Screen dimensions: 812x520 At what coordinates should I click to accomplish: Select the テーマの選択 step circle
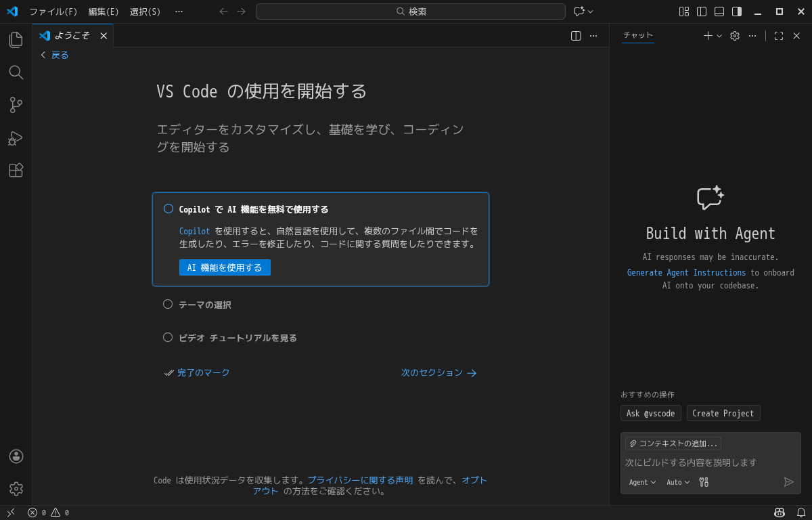(x=168, y=304)
